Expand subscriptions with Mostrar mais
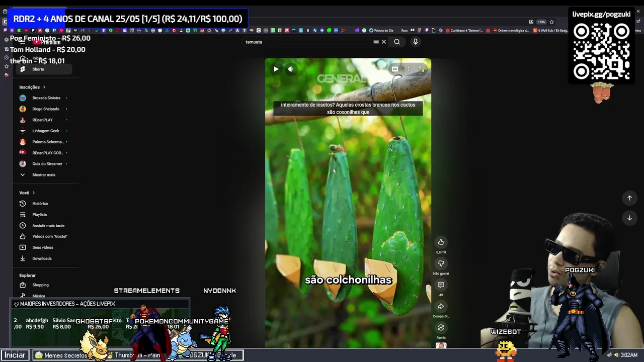This screenshot has height=362, width=644. [44, 175]
